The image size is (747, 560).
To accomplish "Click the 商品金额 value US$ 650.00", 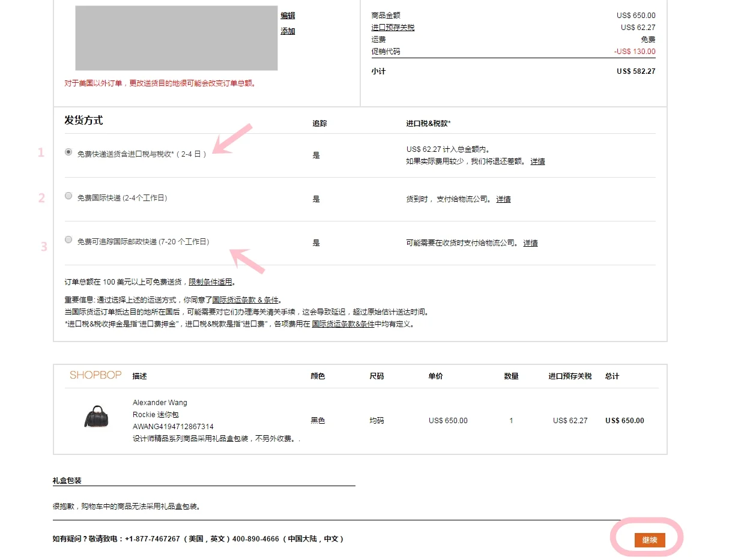I will tap(636, 16).
